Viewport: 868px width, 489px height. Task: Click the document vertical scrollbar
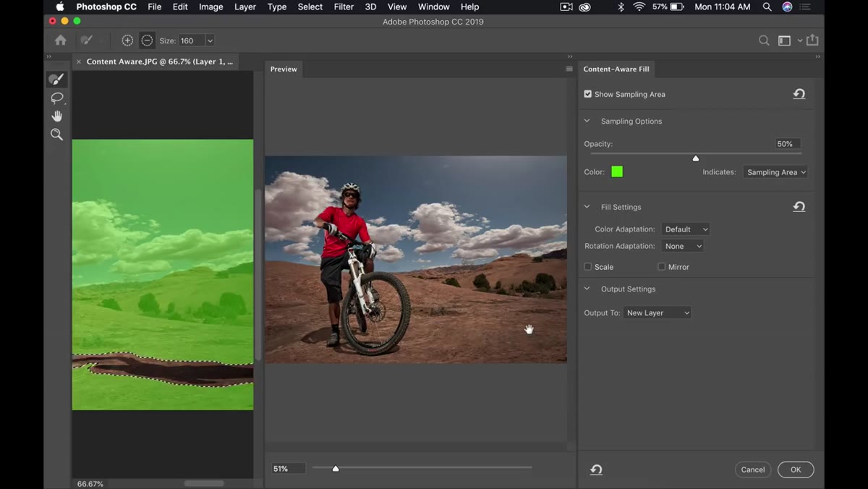pyautogui.click(x=258, y=275)
